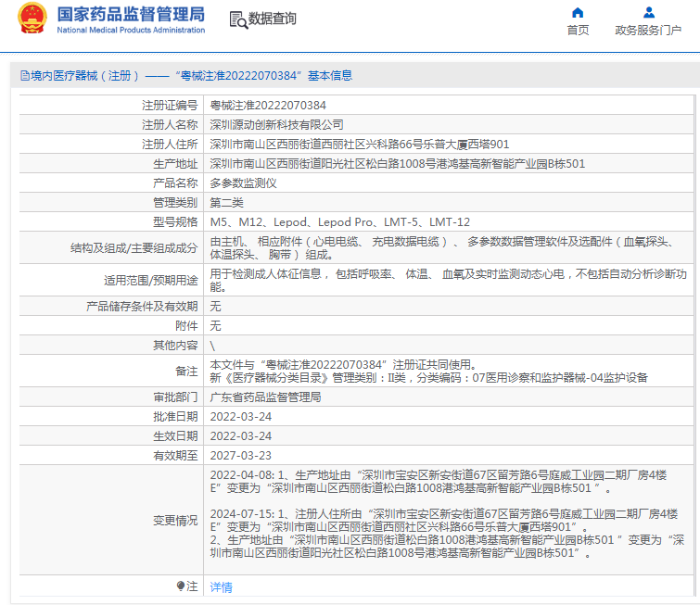This screenshot has height=605, width=700.
Task: Click National Medical Products Administration subtitle
Action: 131,31
